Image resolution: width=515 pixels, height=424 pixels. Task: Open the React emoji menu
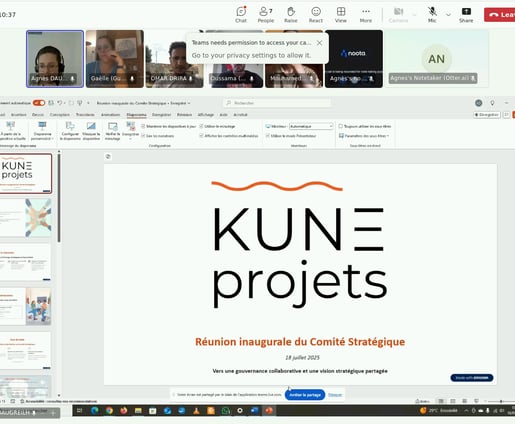coord(316,15)
